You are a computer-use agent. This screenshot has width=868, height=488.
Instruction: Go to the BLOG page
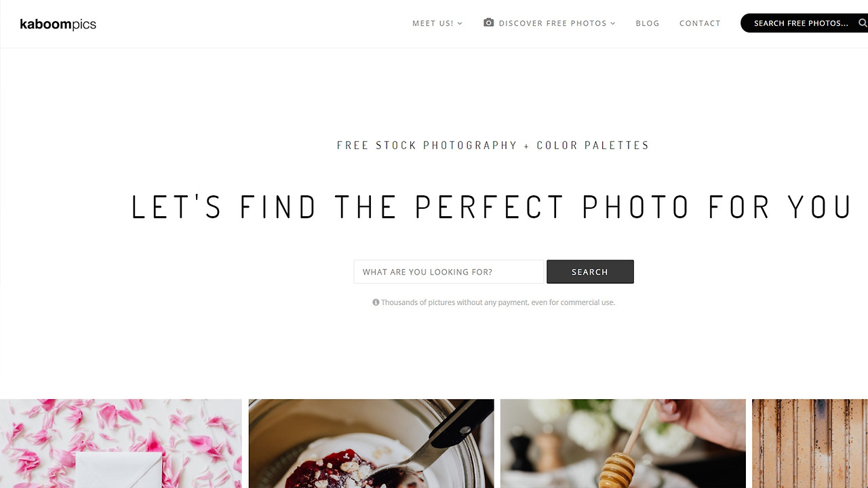648,23
